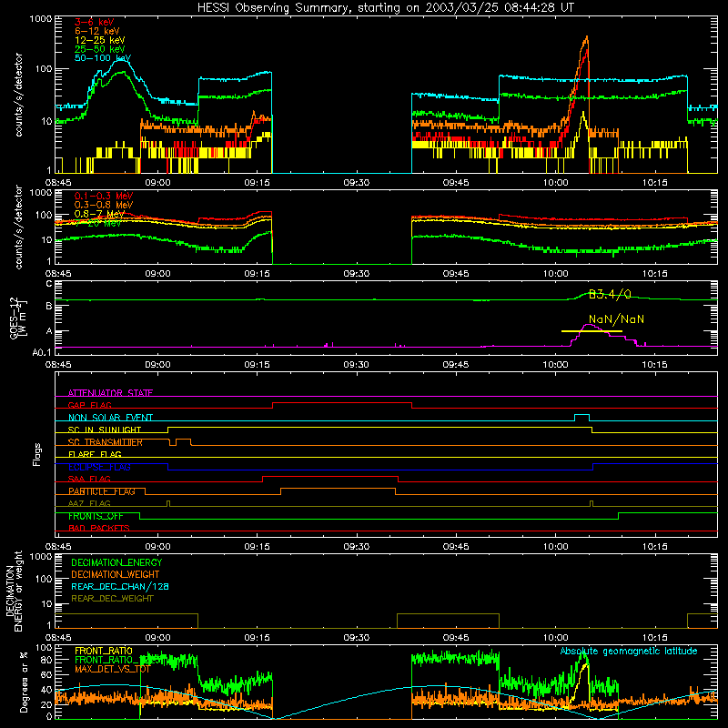Click the 09:00 time tick under the decimation panel

(x=157, y=638)
